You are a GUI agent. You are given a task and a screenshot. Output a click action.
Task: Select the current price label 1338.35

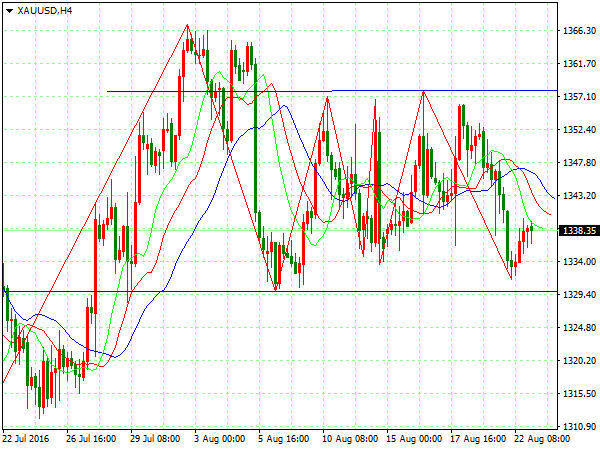[x=579, y=230]
